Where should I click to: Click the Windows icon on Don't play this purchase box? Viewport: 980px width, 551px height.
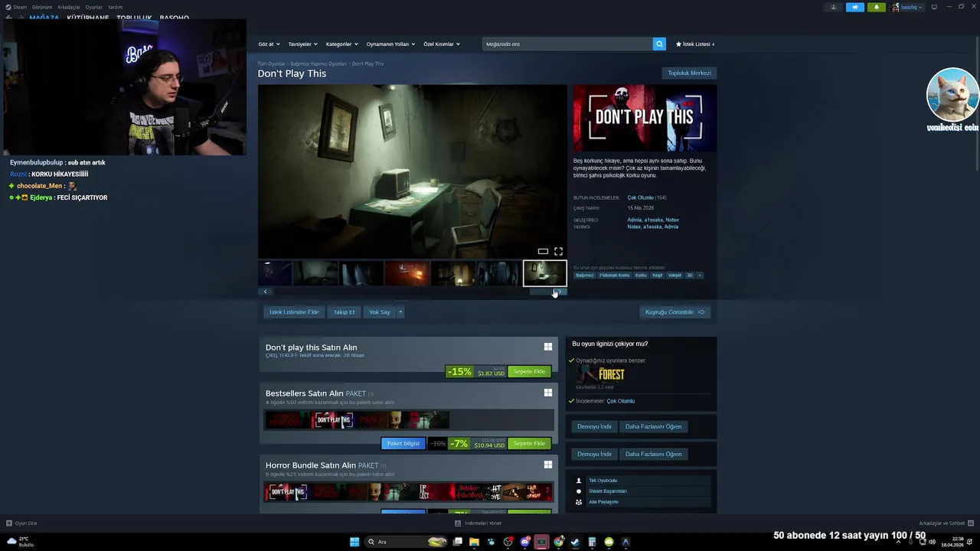tap(548, 347)
